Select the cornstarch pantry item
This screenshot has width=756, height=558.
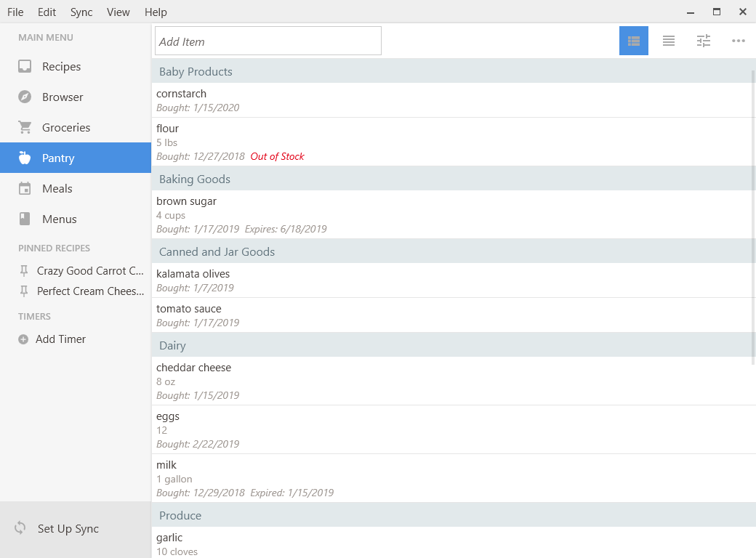click(x=453, y=100)
